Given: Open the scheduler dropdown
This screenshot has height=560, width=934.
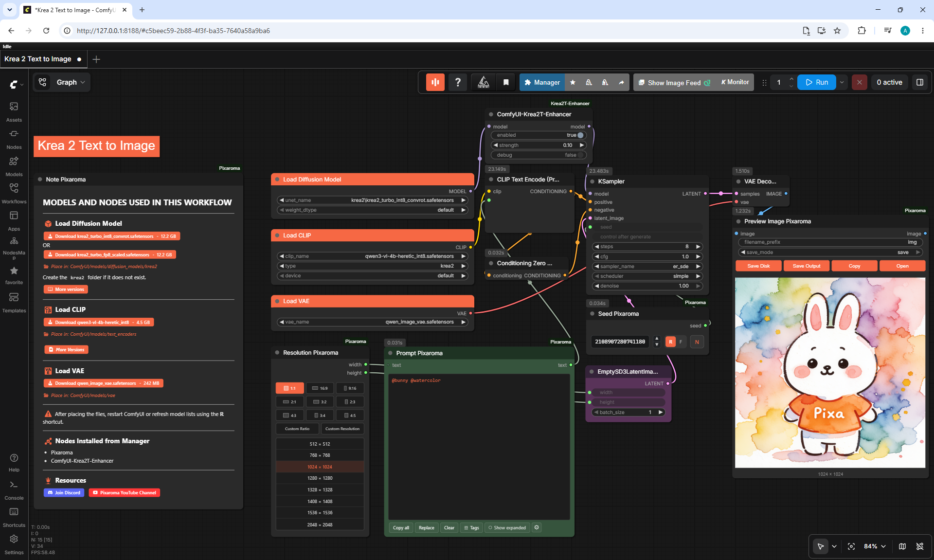Looking at the screenshot, I should [x=647, y=276].
